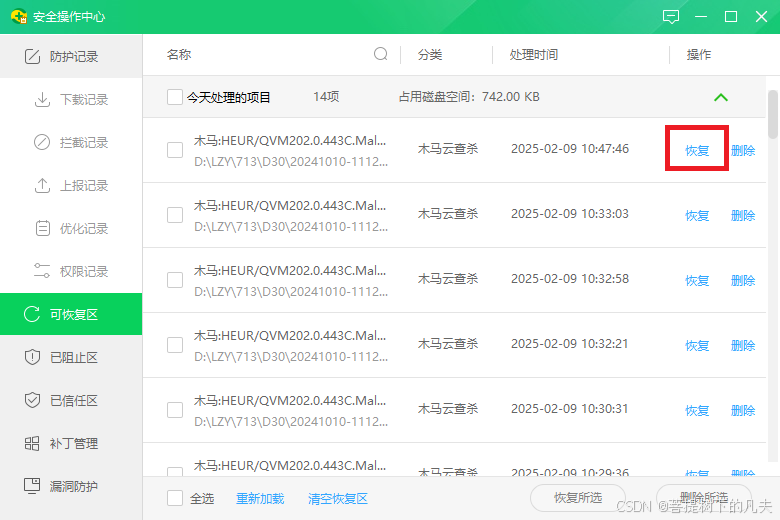Screen dimensions: 780x520
Task: Click the 优化记录 clipboard icon
Action: (x=43, y=228)
